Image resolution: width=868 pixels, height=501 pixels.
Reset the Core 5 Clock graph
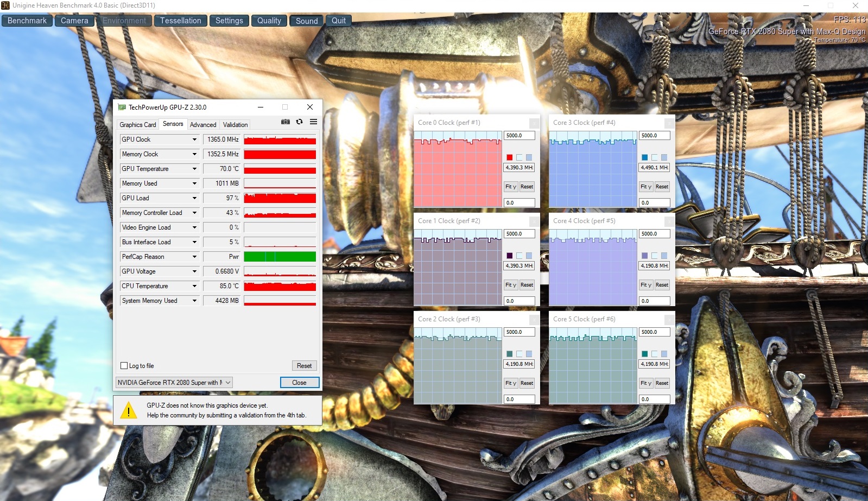662,383
